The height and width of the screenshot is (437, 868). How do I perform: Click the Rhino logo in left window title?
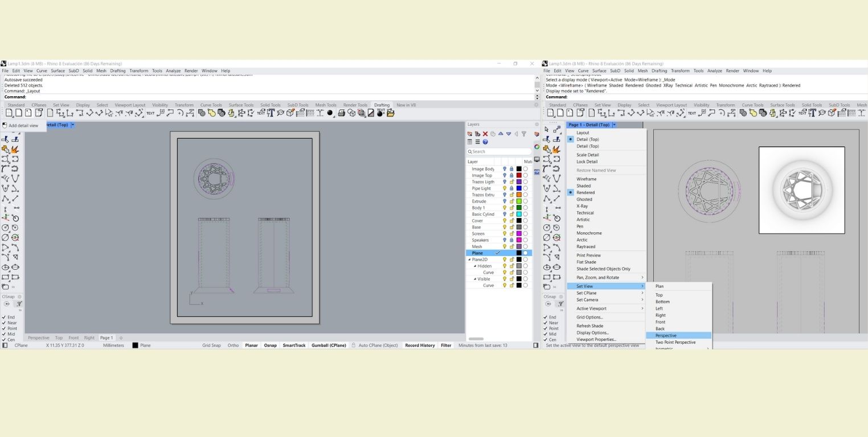[3, 64]
